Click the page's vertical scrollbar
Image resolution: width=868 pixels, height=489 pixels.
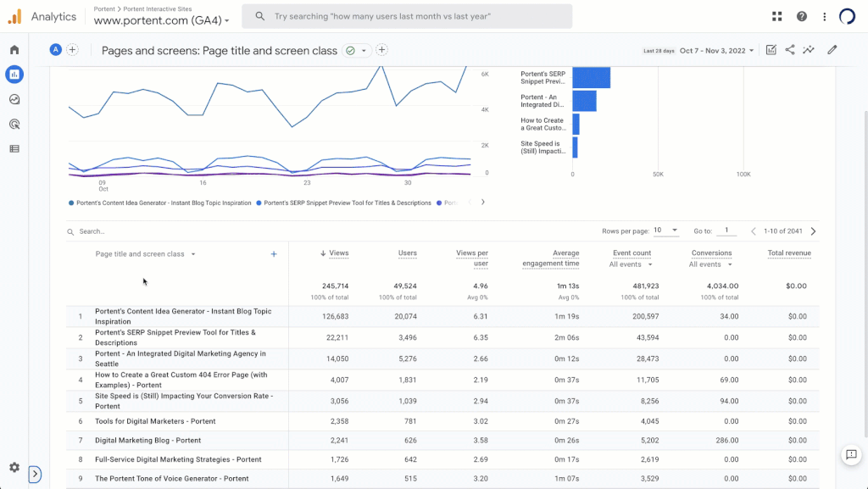pos(865,274)
